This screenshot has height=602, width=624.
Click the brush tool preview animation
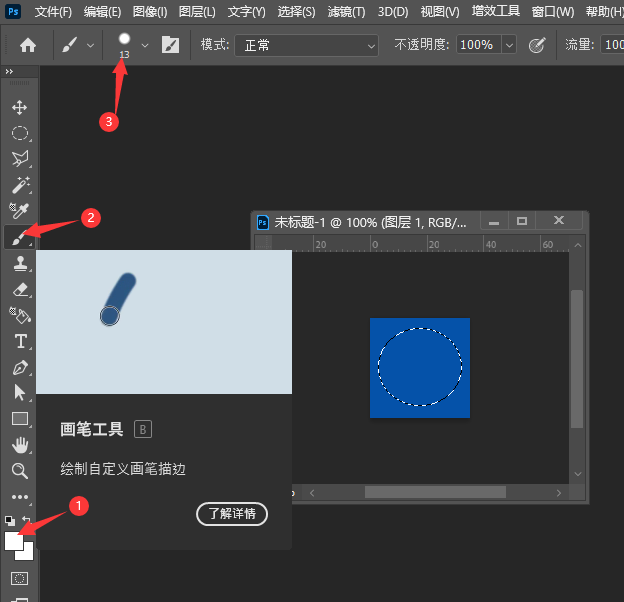tap(164, 322)
